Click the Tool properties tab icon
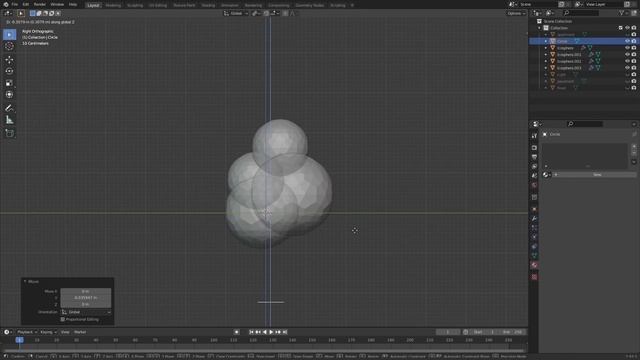 [534, 136]
